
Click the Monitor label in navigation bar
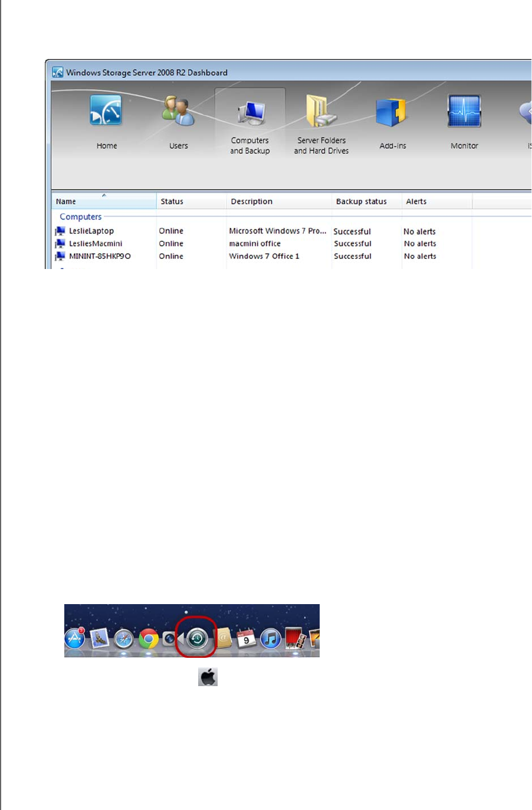464,146
